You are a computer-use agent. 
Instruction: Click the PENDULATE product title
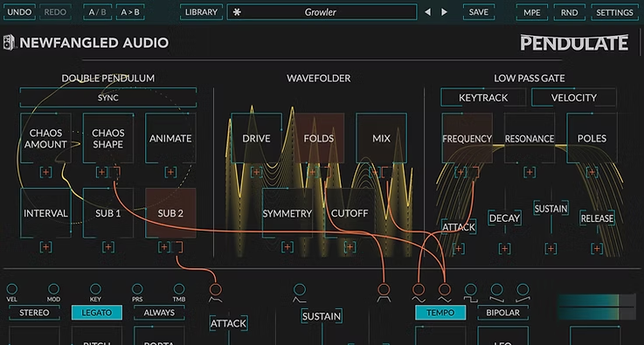[x=574, y=43]
